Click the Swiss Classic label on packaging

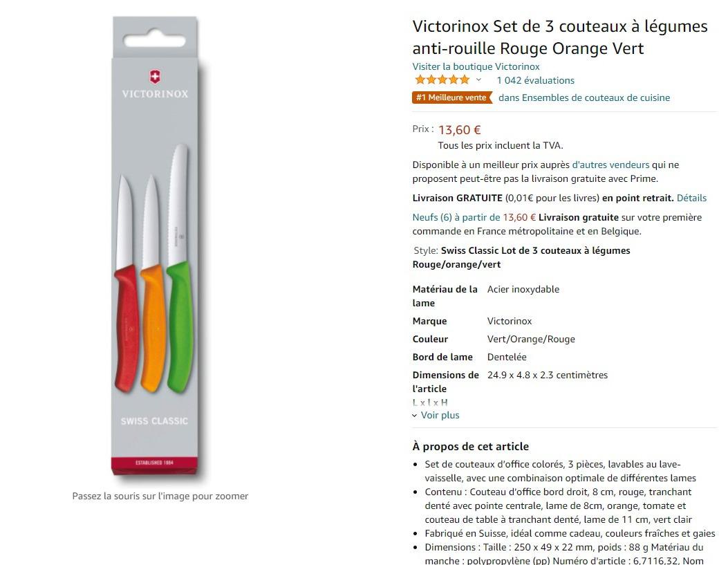[155, 421]
